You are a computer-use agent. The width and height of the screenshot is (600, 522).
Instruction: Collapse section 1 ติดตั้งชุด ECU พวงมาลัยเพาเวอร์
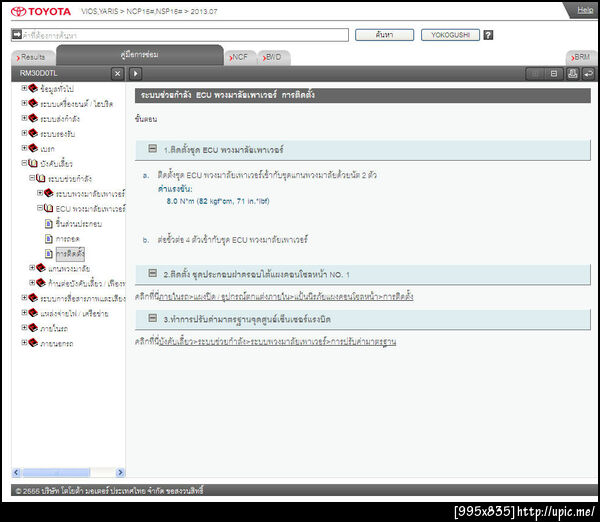pos(153,148)
